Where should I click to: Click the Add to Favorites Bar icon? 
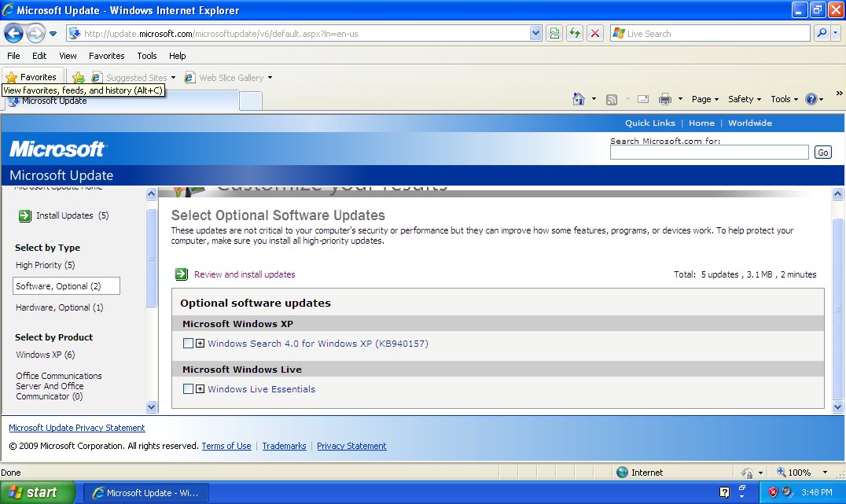pos(79,77)
